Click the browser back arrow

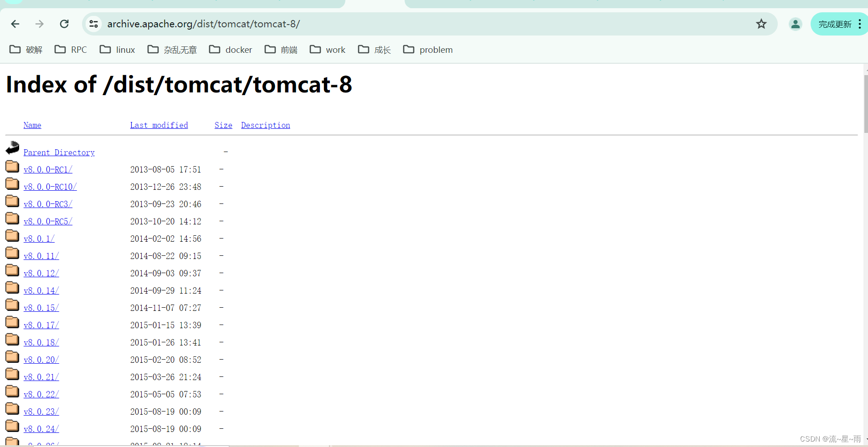[15, 24]
